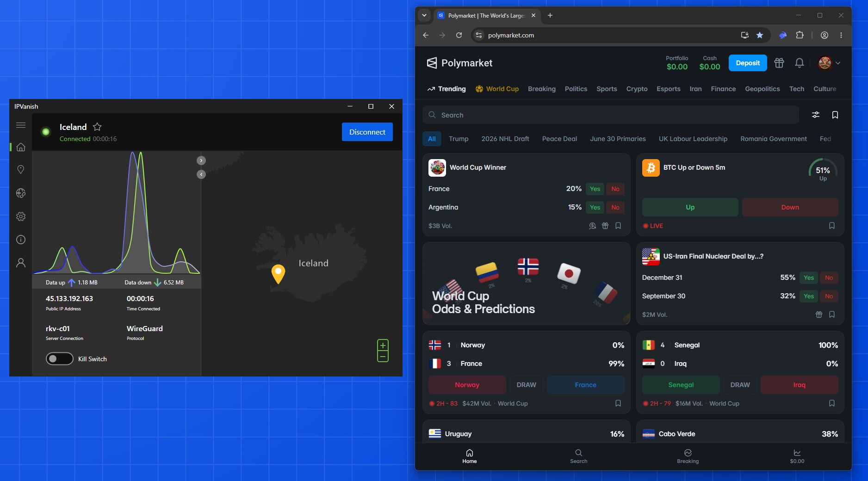Bet Down on BTC Up or Down
Viewport: 868px width, 481px height.
pyautogui.click(x=790, y=207)
